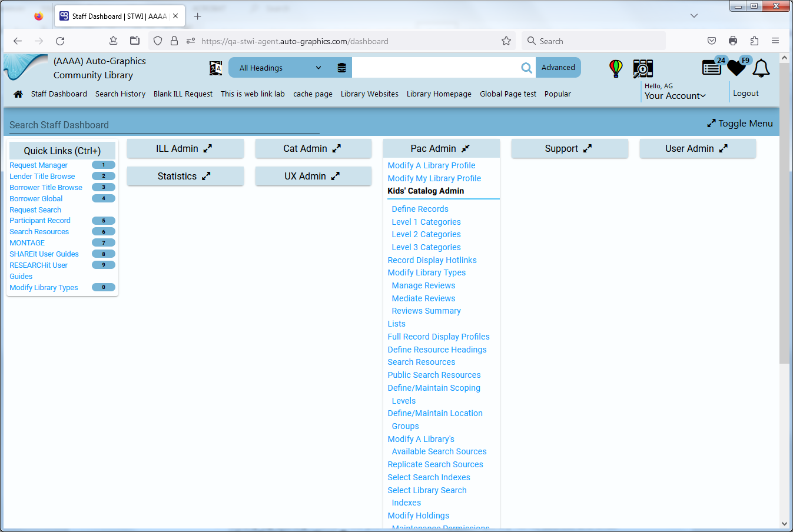Open the heart favorites icon
This screenshot has width=793, height=532.
pos(736,68)
